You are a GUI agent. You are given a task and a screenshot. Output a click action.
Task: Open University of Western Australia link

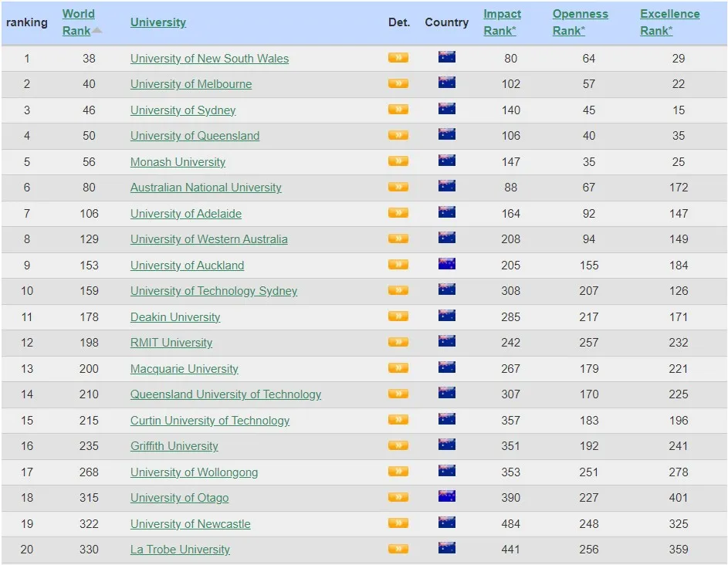(x=209, y=239)
